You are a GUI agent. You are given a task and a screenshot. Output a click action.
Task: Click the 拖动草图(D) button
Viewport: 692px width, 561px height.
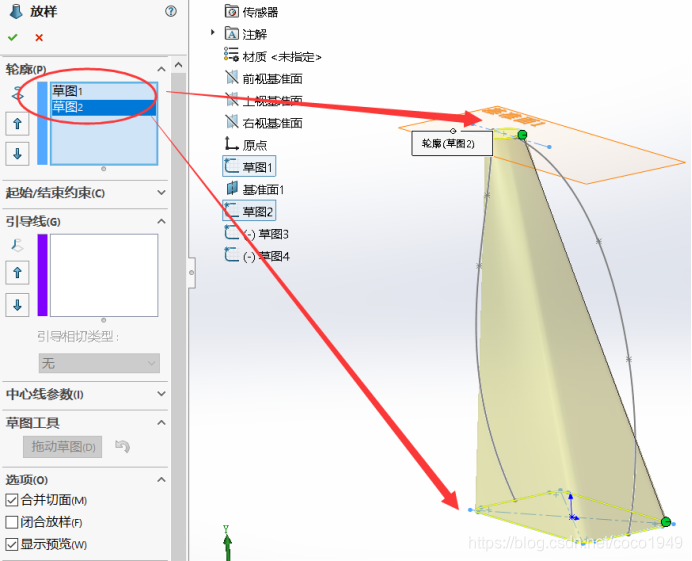click(63, 447)
